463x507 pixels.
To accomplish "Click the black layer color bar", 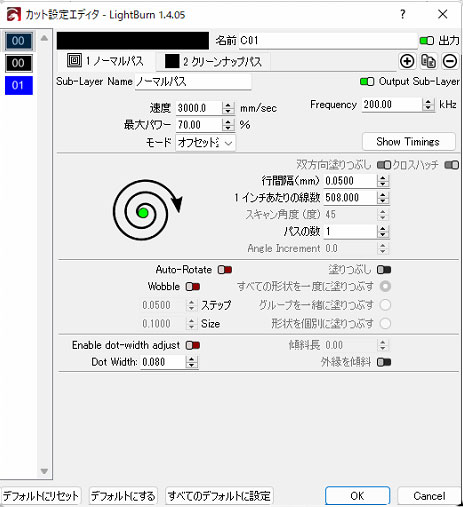I will [x=133, y=41].
